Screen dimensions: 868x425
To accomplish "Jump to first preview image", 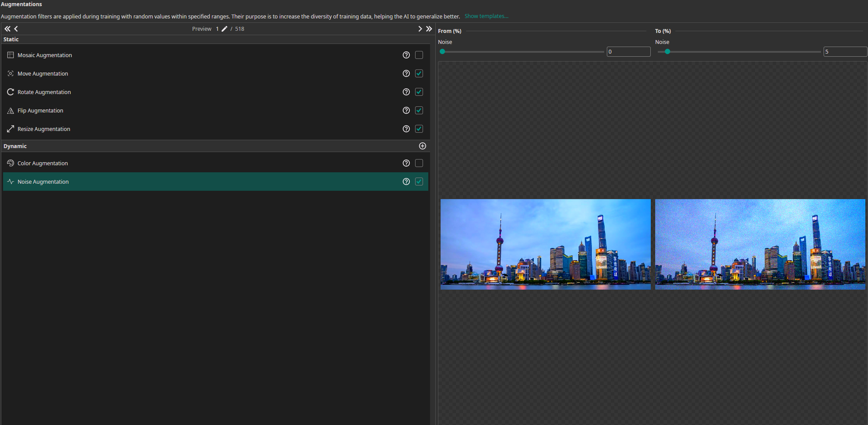I will click(7, 29).
